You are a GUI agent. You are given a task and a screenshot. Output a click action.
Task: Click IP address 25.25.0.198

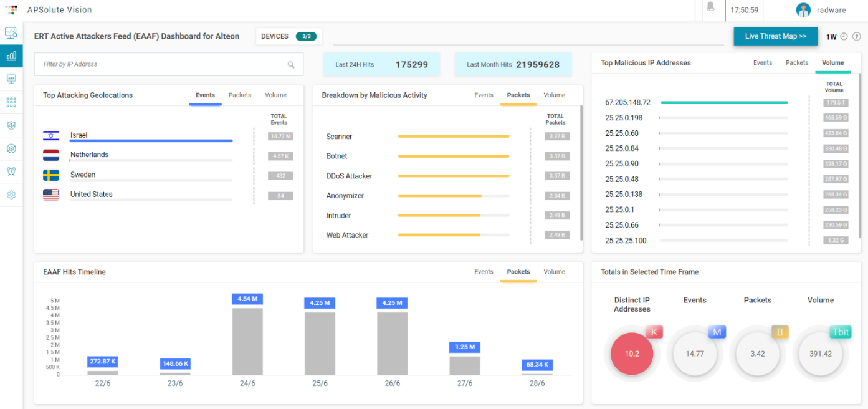point(624,118)
